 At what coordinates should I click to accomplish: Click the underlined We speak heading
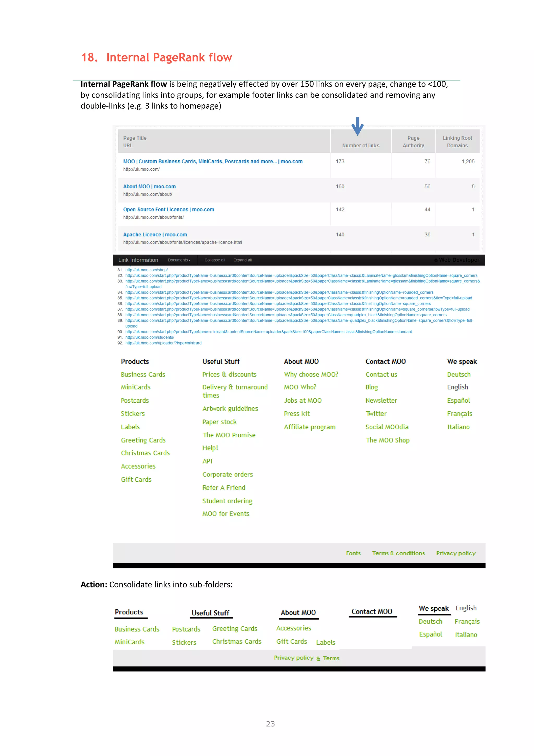434,609
